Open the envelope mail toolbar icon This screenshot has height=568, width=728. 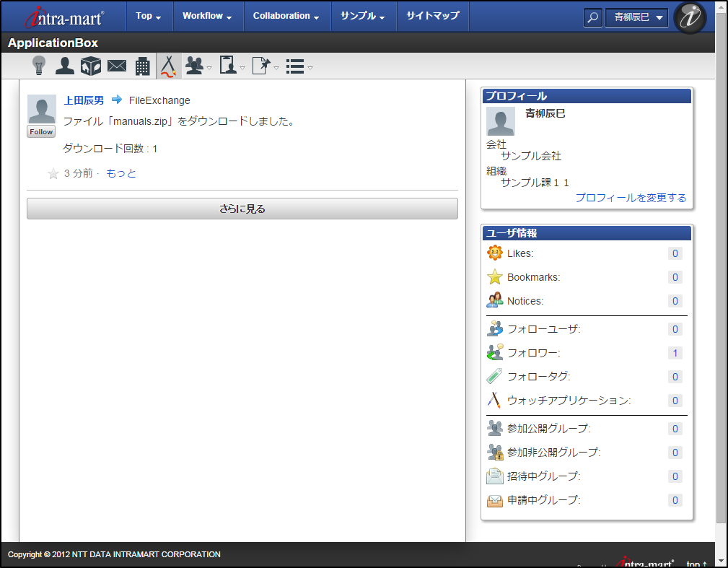click(117, 66)
